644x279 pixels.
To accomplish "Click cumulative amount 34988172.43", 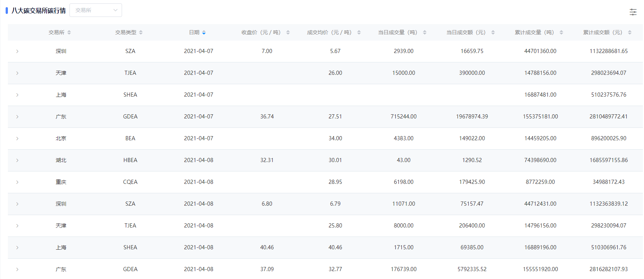I will click(609, 182).
